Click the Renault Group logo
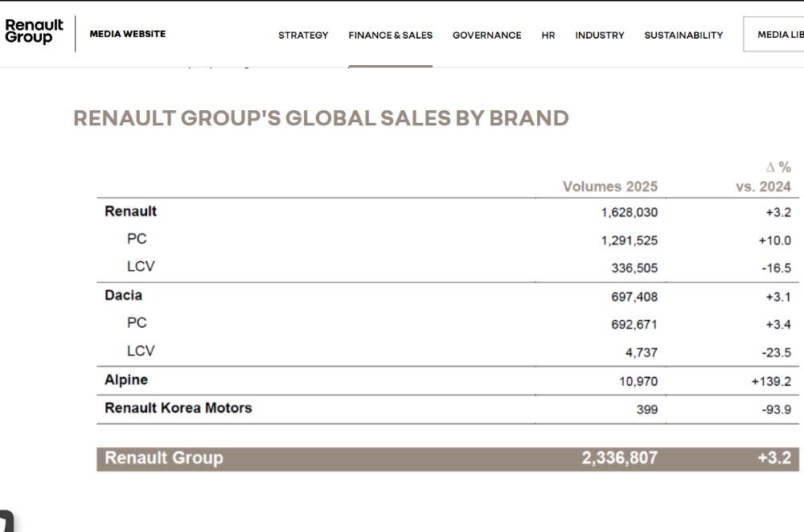 [x=34, y=32]
